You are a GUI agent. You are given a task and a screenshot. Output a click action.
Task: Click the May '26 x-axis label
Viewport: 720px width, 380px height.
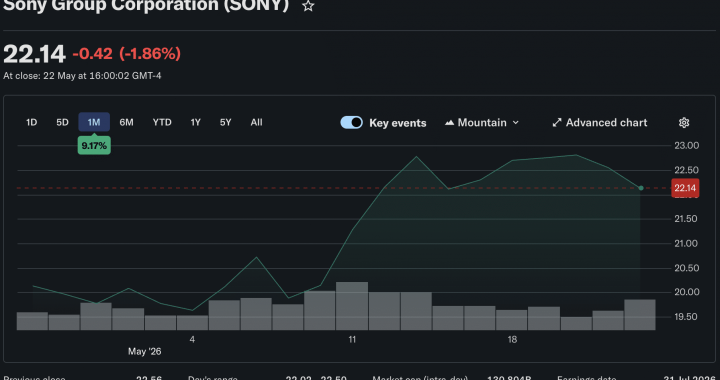[145, 352]
